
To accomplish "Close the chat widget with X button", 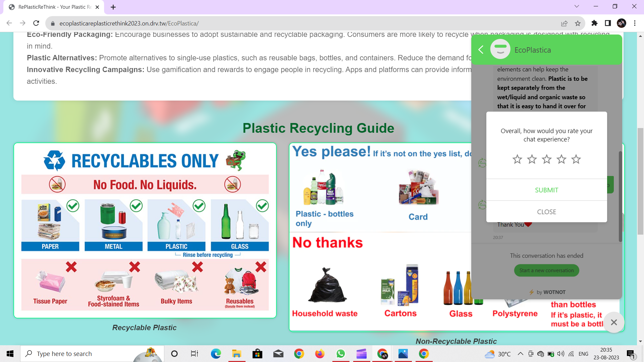I will [614, 322].
